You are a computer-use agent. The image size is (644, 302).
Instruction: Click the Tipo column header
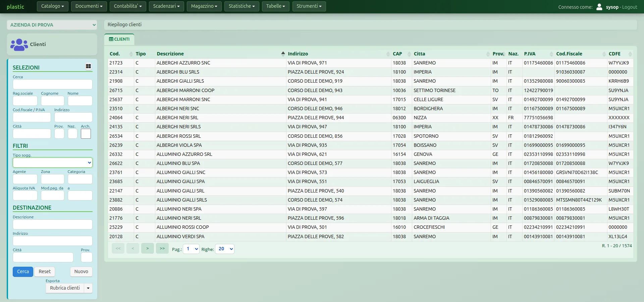coord(141,54)
